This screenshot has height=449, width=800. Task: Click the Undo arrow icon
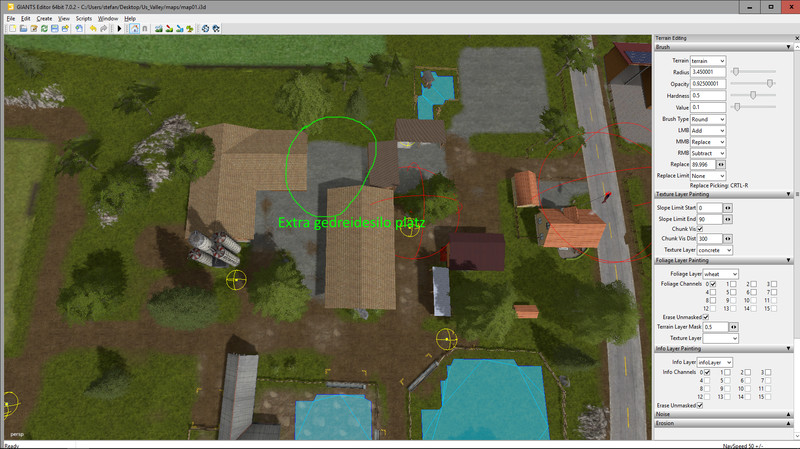click(91, 29)
